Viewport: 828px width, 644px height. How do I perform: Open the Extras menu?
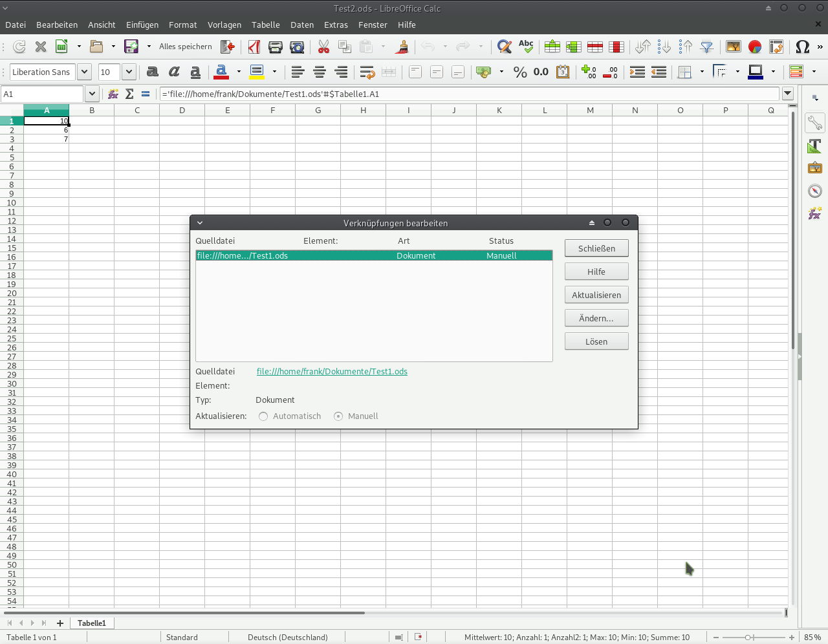pos(336,25)
